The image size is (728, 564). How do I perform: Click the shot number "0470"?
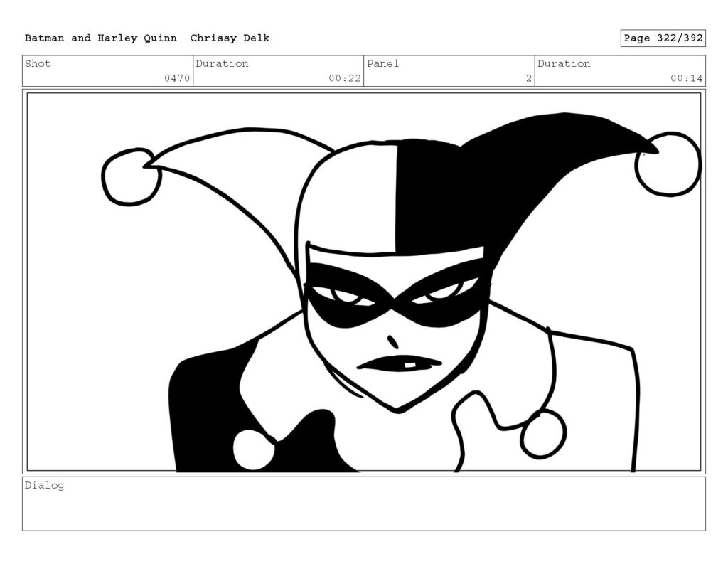pos(177,78)
